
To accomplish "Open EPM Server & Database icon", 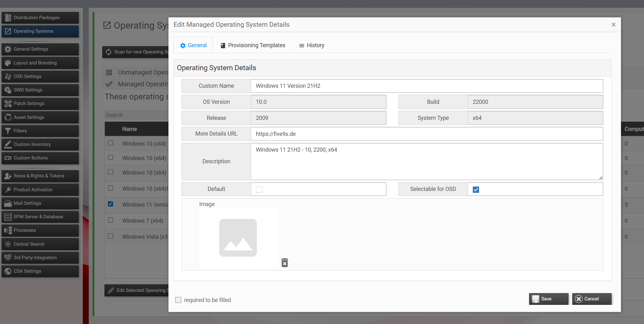I will (x=8, y=217).
